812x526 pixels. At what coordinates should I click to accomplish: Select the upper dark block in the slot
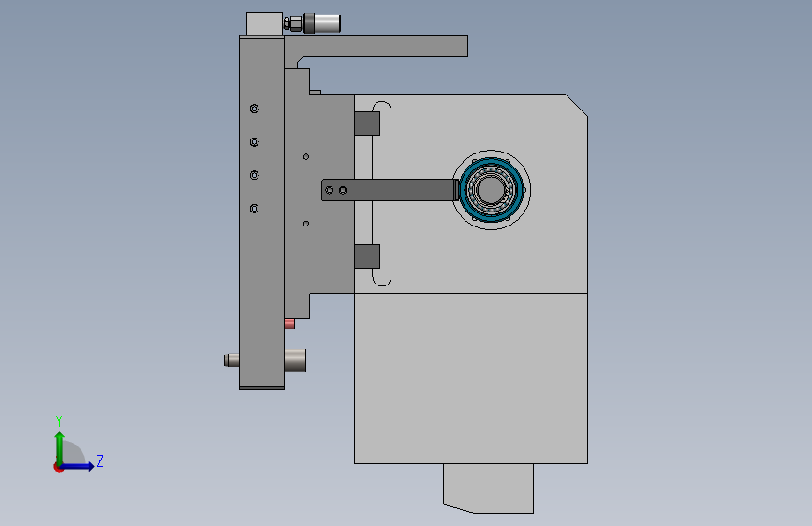pos(367,124)
